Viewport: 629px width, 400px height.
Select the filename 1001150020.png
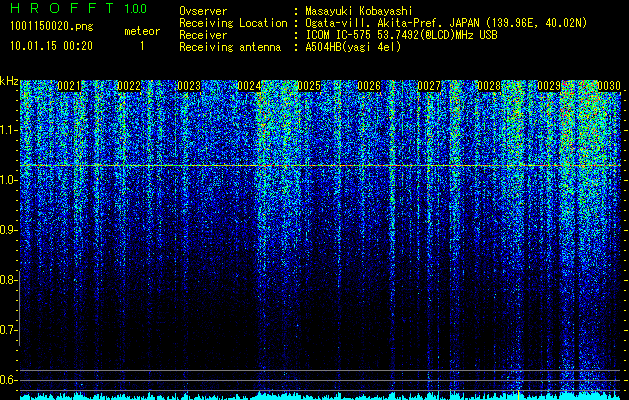[x=52, y=26]
